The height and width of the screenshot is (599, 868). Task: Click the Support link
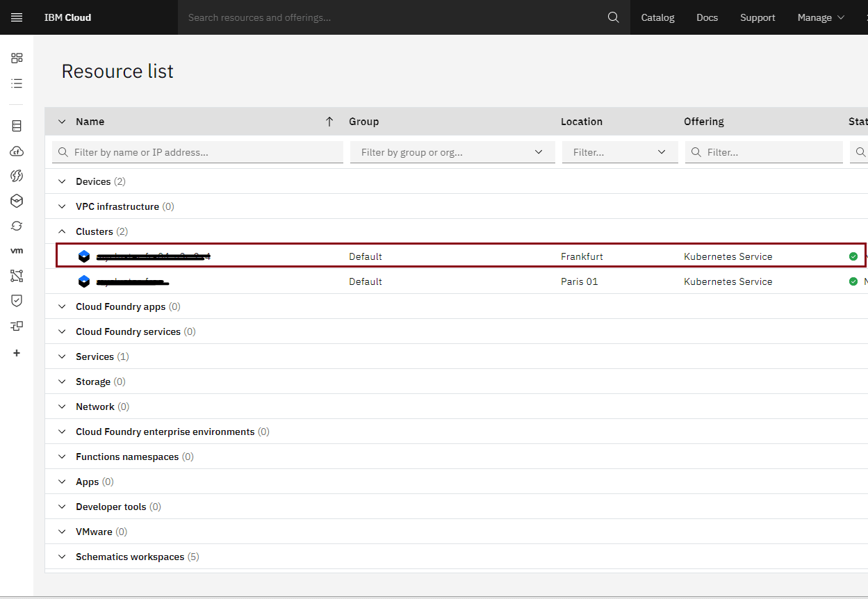tap(757, 17)
